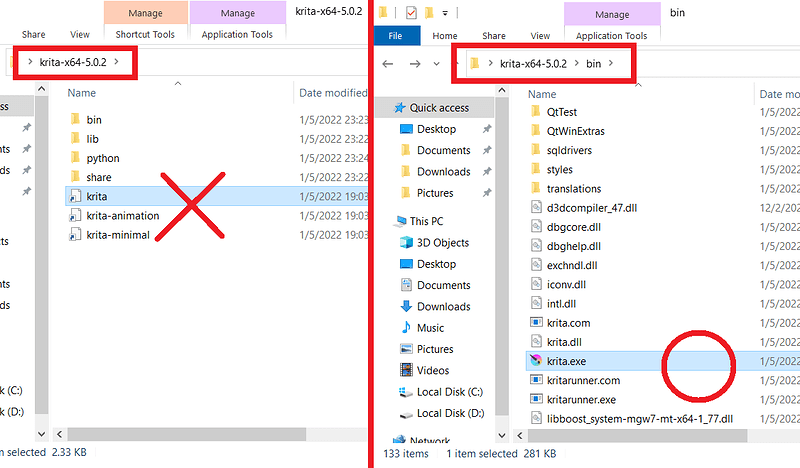Viewport: 800px width, 468px height.
Task: Click bin breadcrumb in right address bar
Action: [x=593, y=64]
